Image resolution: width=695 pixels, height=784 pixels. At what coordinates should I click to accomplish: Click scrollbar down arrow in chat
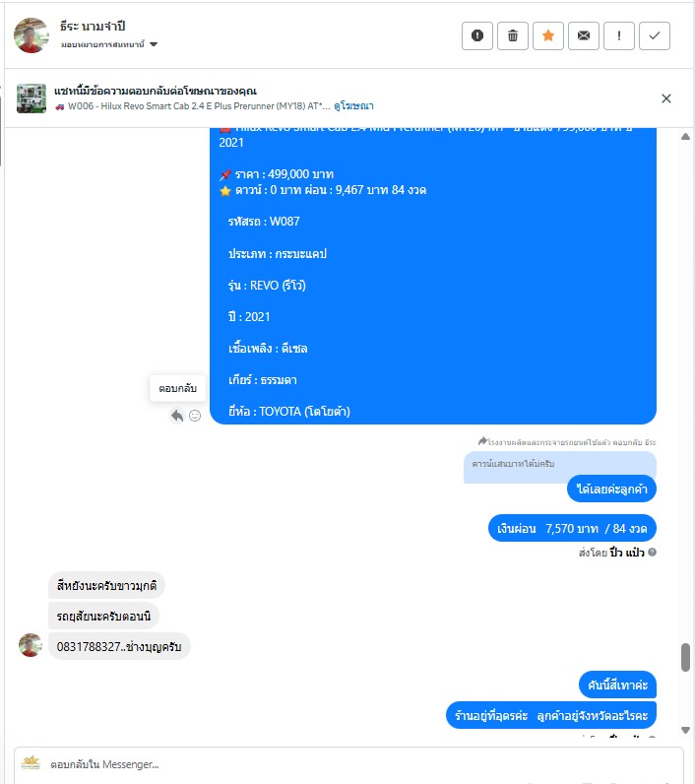[x=685, y=730]
